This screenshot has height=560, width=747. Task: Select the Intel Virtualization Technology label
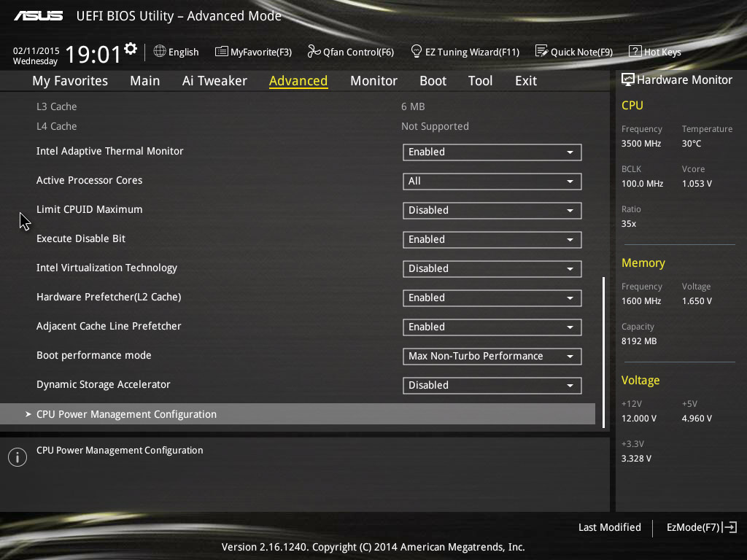click(x=107, y=268)
